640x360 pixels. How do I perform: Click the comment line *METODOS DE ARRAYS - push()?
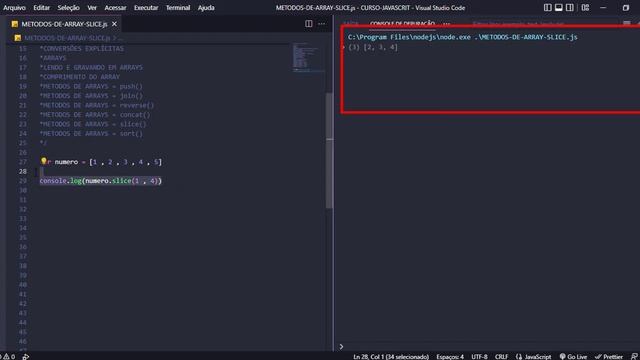tap(91, 86)
